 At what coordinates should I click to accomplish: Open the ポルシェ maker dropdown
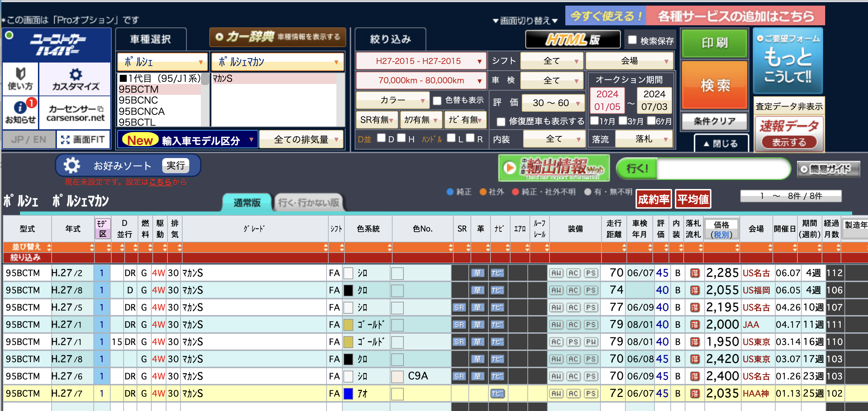tap(163, 62)
